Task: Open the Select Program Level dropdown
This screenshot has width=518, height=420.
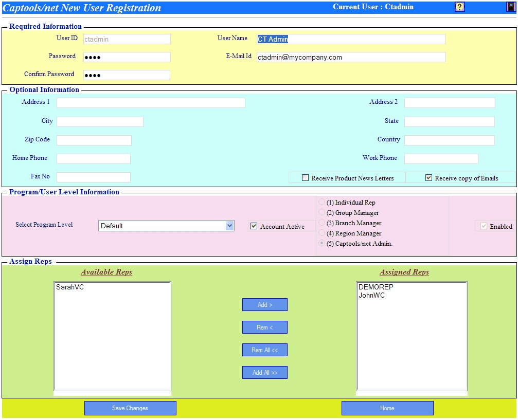Action: pyautogui.click(x=229, y=226)
